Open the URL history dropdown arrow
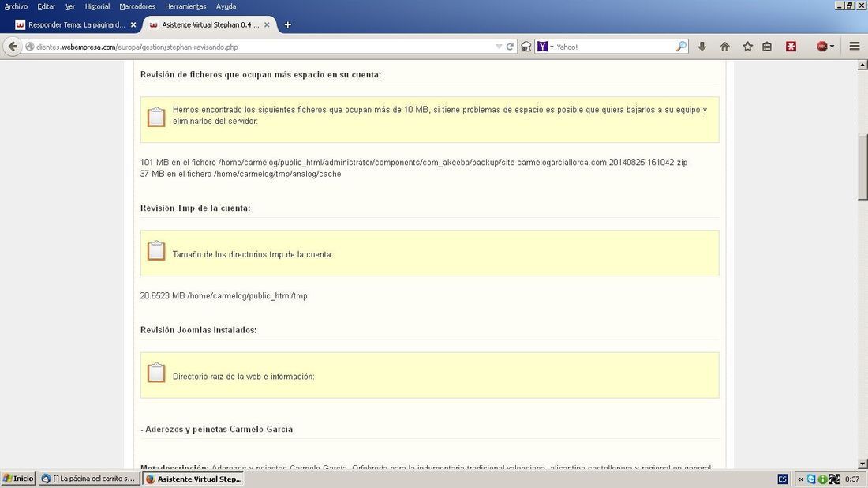 (499, 47)
